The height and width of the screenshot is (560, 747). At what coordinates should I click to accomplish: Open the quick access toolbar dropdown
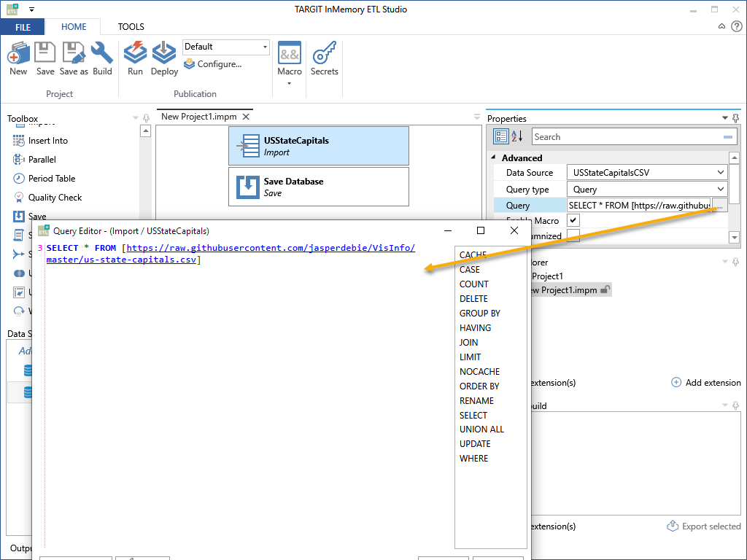[x=31, y=9]
